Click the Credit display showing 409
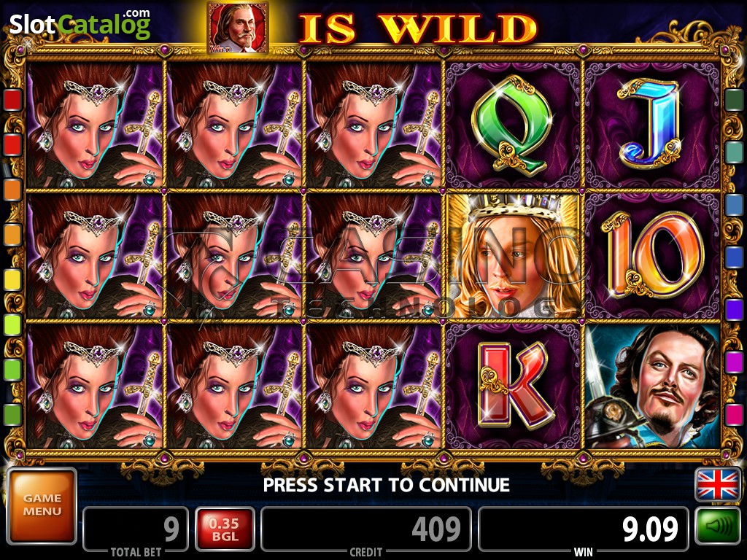Viewport: 747px width, 560px height. [366, 529]
